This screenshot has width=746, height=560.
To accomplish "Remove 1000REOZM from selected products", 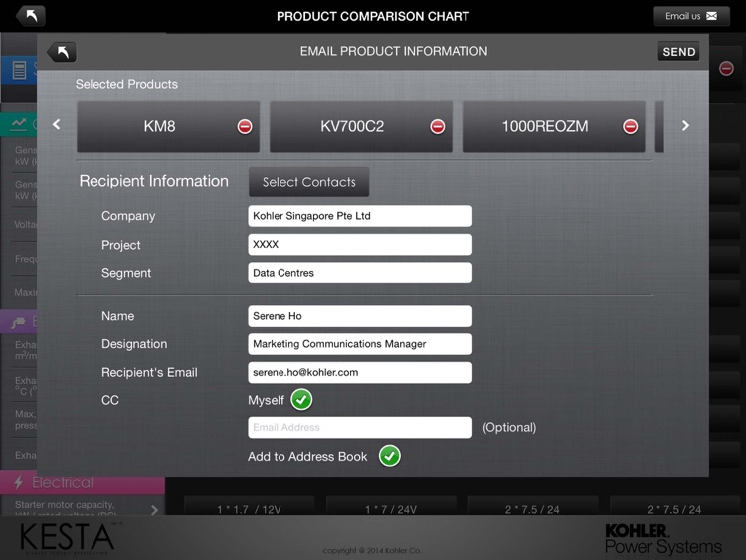I will point(630,127).
